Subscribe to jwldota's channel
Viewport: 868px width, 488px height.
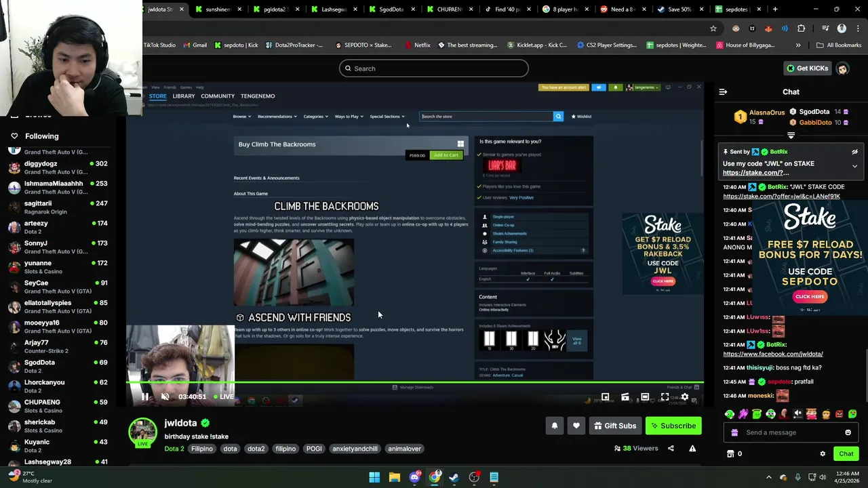click(673, 426)
